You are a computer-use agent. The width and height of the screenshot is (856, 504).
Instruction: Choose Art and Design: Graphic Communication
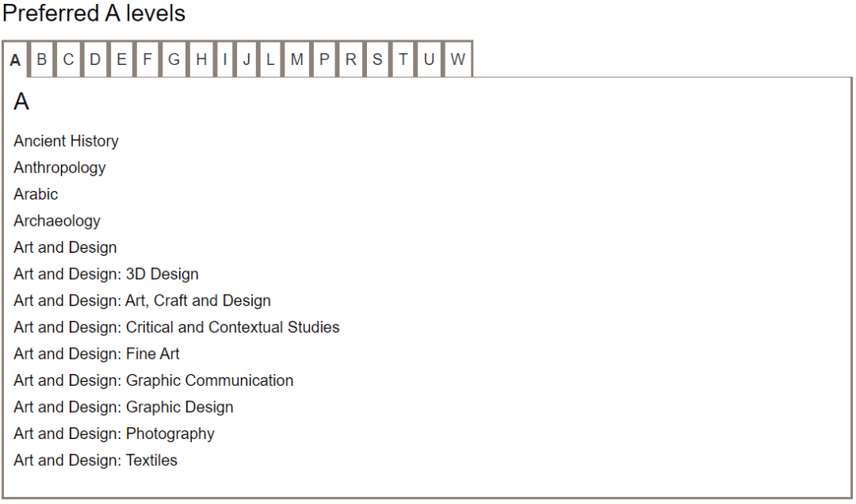[x=153, y=380]
